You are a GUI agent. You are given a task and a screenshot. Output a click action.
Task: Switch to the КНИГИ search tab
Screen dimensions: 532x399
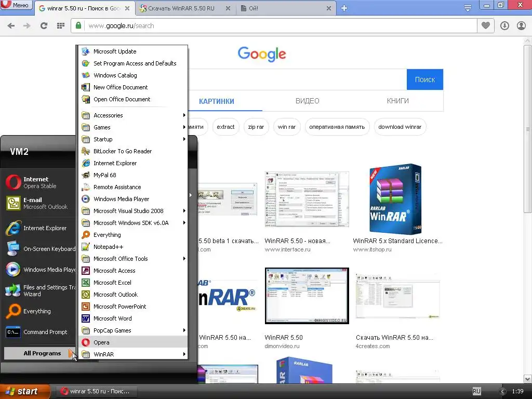(x=397, y=101)
